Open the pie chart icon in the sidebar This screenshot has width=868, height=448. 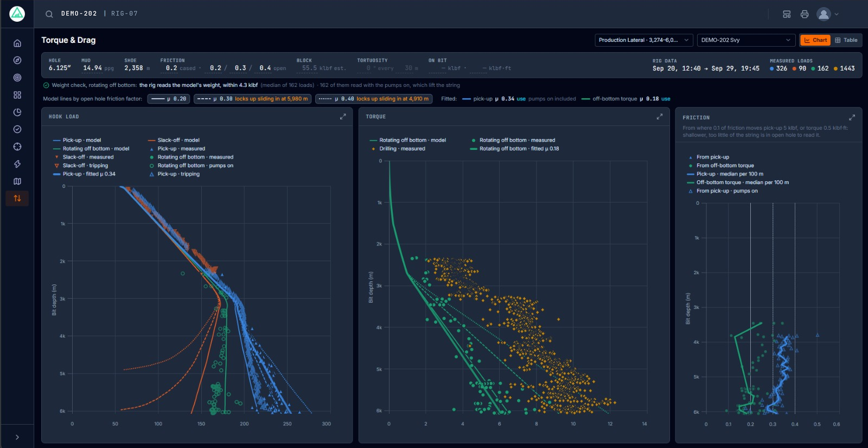click(x=17, y=112)
